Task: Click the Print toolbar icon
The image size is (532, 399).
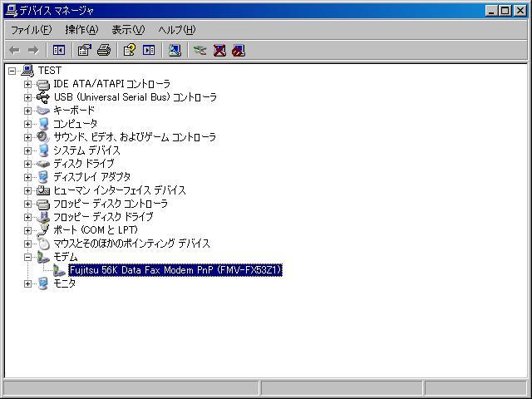Action: click(104, 51)
